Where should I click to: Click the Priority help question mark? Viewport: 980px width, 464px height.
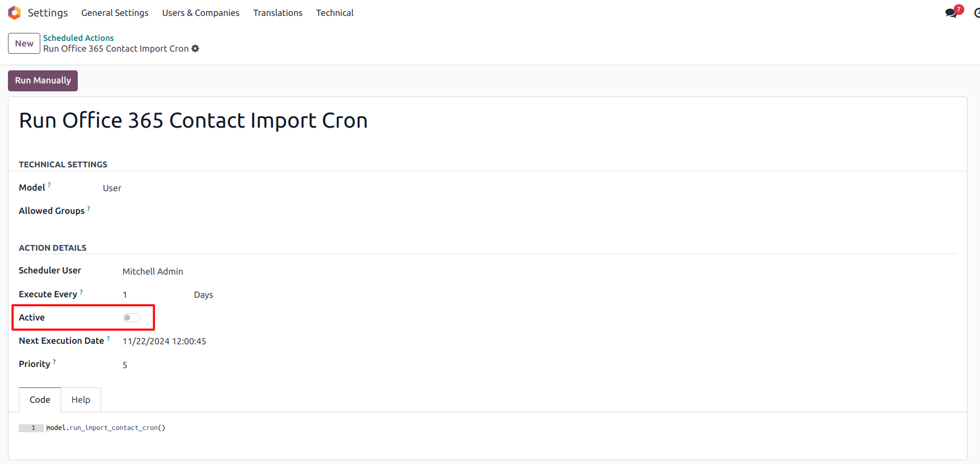pos(54,361)
